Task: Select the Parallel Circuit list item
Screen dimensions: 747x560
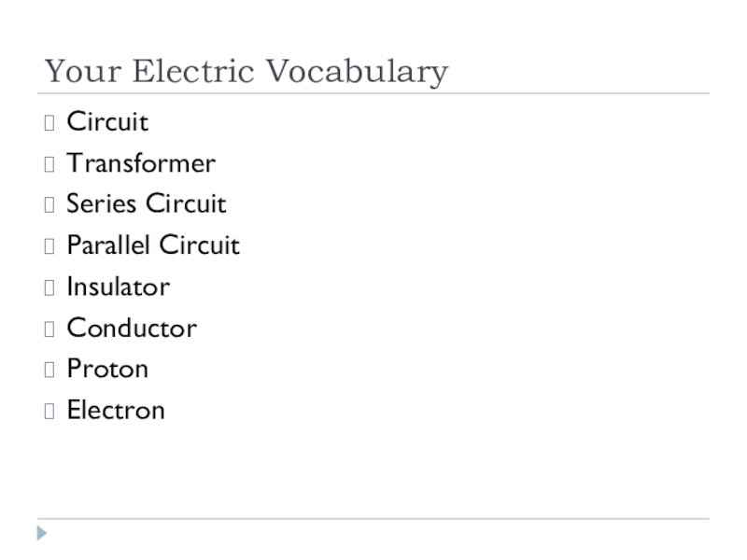Action: click(x=153, y=246)
